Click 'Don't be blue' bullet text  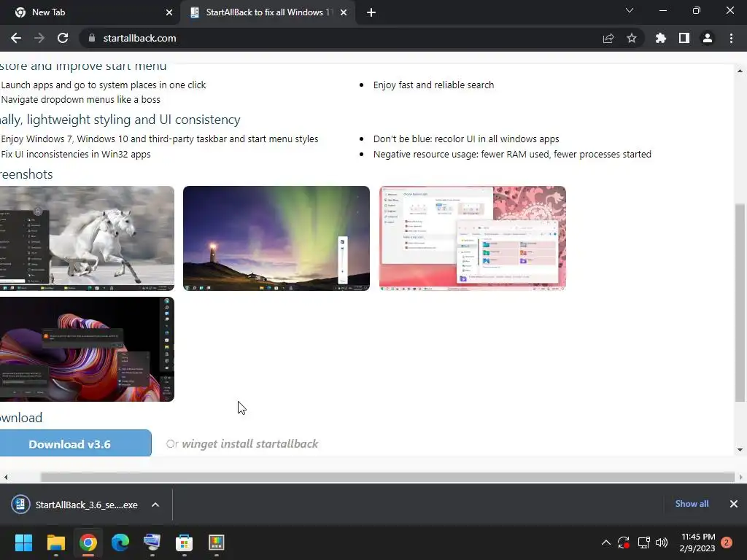466,139
